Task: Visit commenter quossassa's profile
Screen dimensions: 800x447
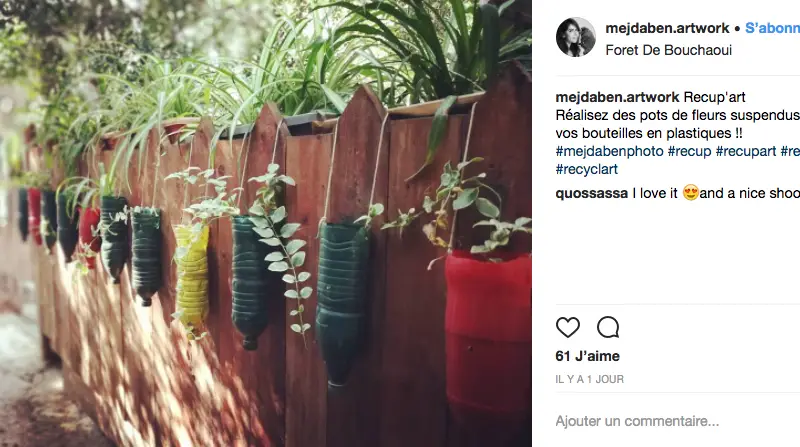Action: (x=591, y=193)
